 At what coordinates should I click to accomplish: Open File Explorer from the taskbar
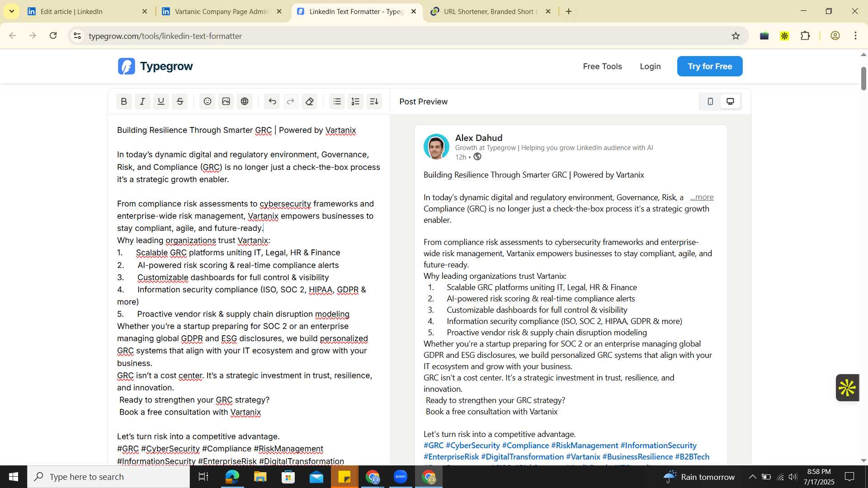(260, 477)
